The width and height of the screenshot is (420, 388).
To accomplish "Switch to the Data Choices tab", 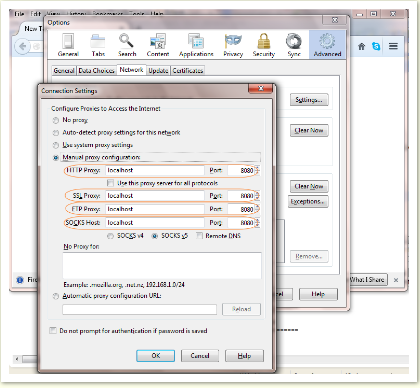I will click(x=96, y=71).
